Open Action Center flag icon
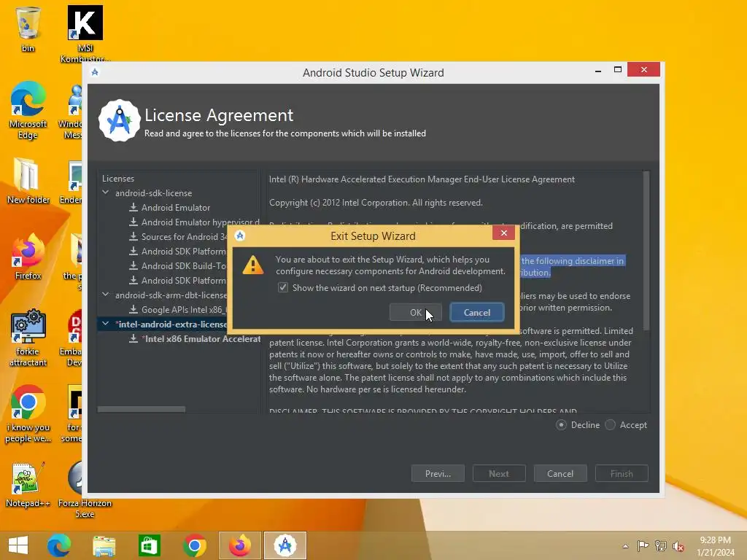The width and height of the screenshot is (747, 560). tap(643, 546)
